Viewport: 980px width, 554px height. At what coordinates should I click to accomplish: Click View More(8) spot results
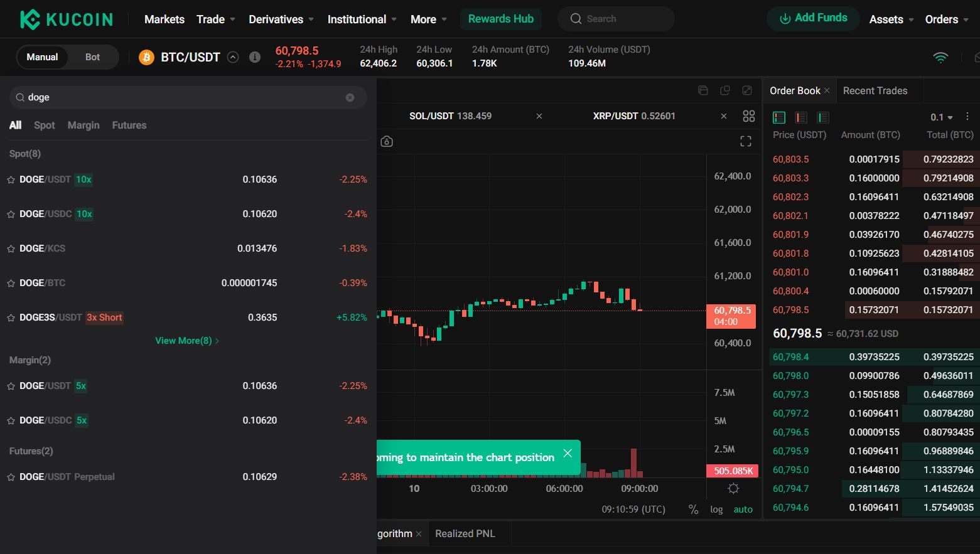[187, 341]
